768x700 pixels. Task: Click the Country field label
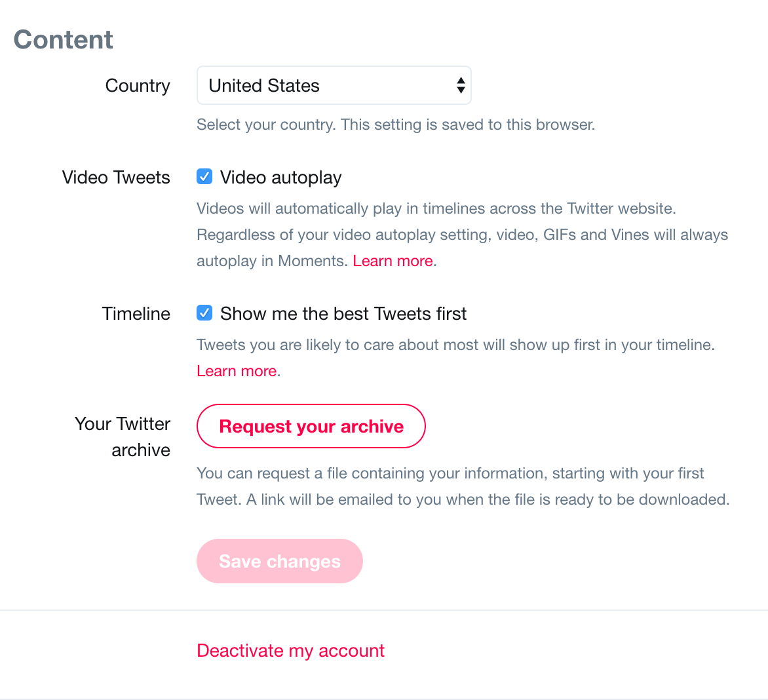[138, 86]
